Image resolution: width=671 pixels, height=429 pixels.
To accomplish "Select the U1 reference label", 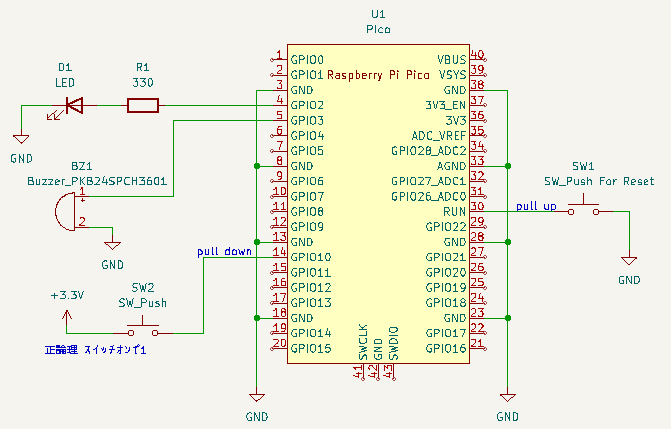I will point(378,14).
